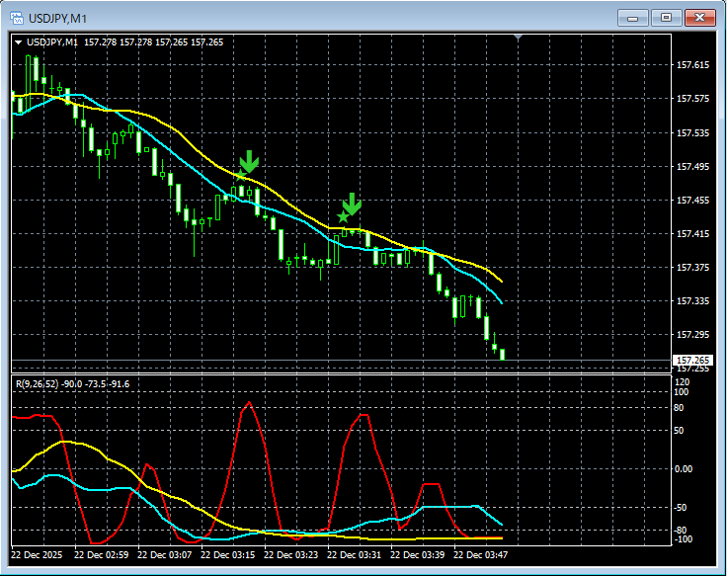Click the -100 level on indicator scale
Viewport: 728px width, 576px height.
pos(684,539)
